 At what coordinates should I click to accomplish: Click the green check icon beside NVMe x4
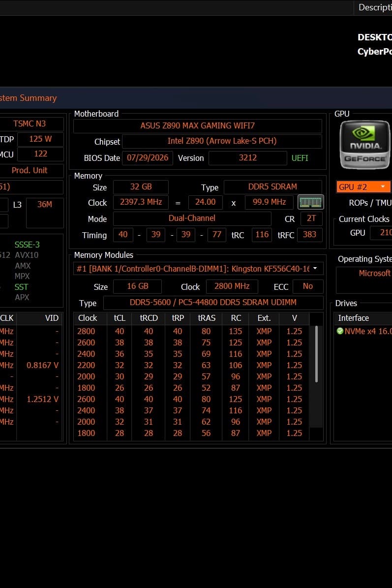click(x=340, y=331)
